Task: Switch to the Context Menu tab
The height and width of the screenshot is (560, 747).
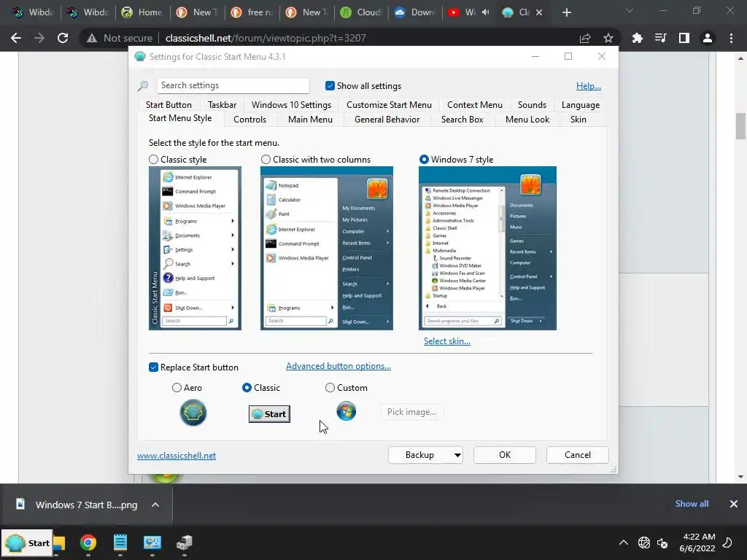Action: coord(474,105)
